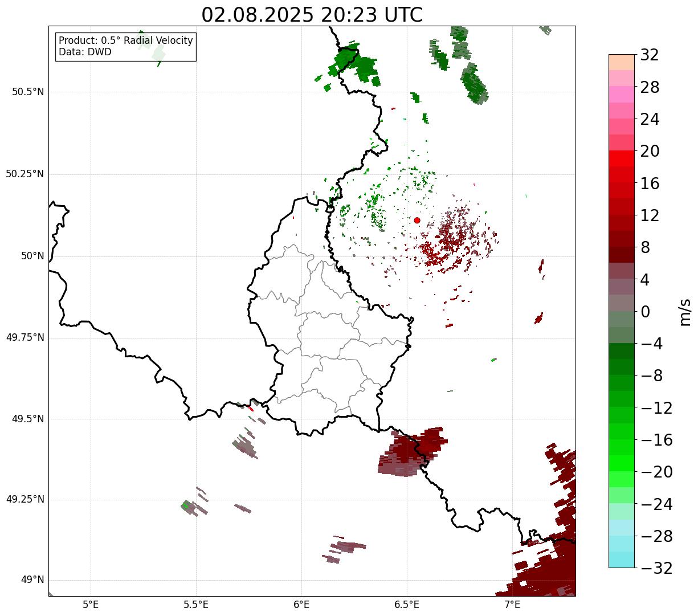Click the colorbar value −16

[656, 439]
